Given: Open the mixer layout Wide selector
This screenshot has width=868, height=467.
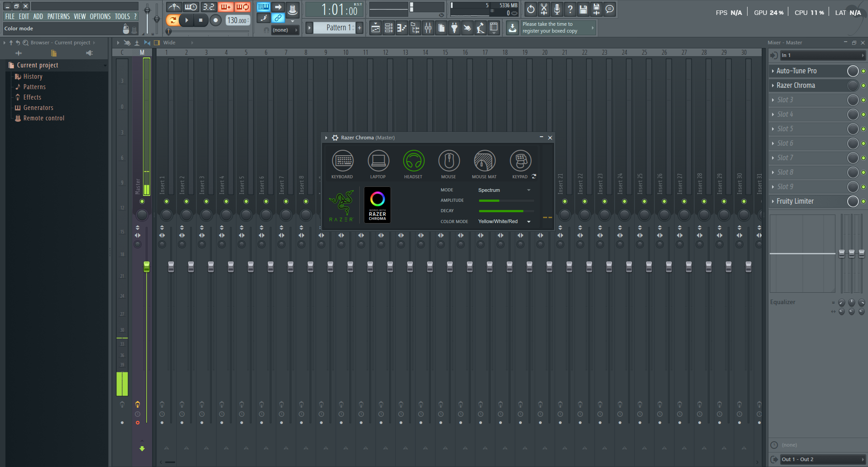Looking at the screenshot, I should 174,43.
